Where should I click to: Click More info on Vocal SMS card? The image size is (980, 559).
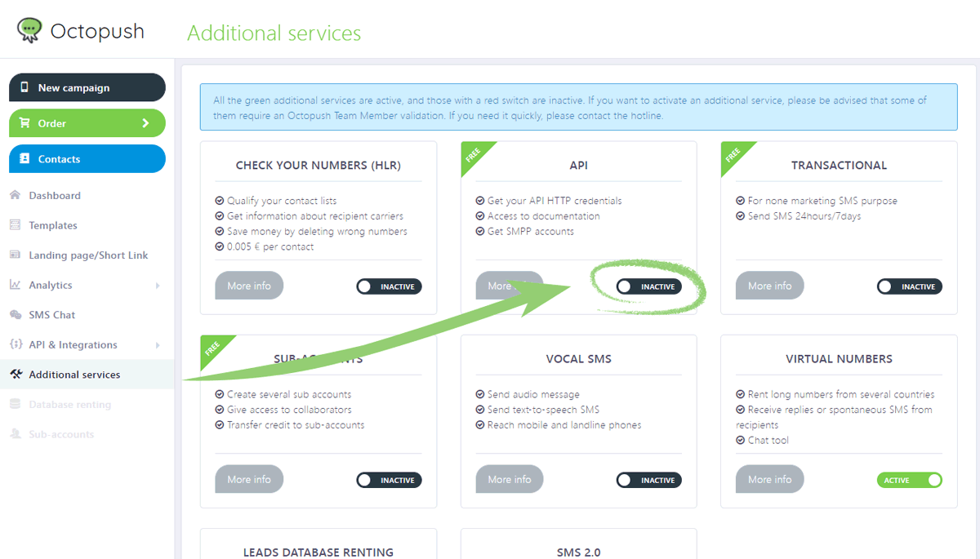coord(510,479)
